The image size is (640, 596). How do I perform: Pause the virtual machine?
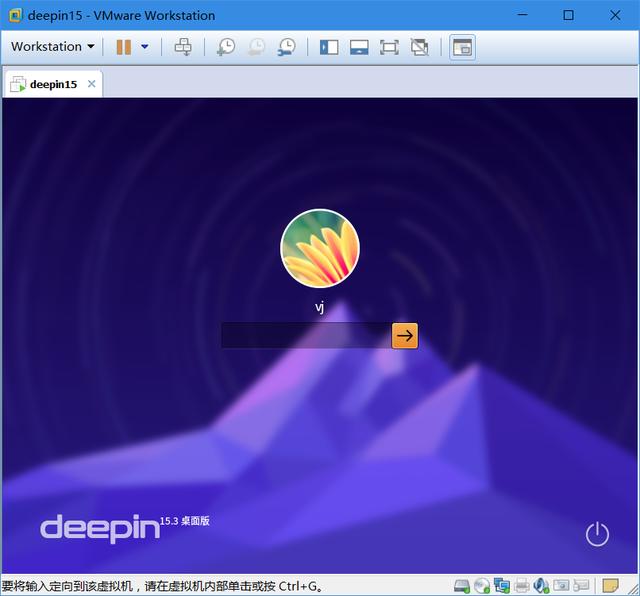point(124,47)
